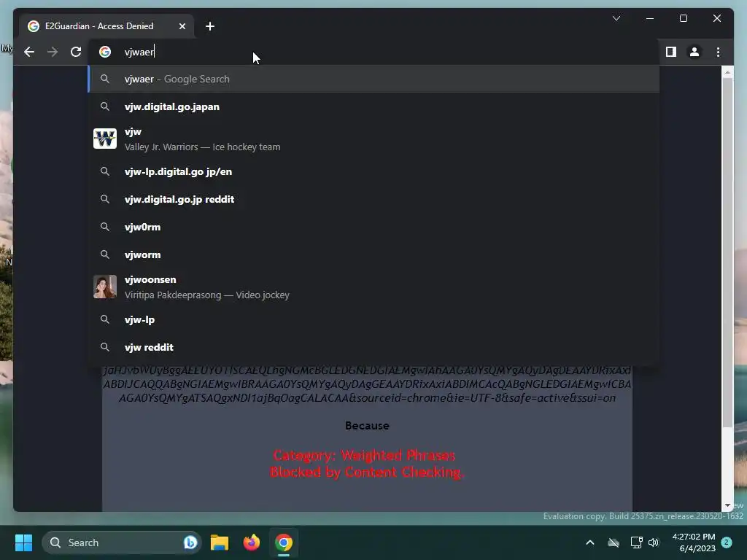This screenshot has width=747, height=560.
Task: Click the 'Because' heading text
Action: (x=367, y=426)
